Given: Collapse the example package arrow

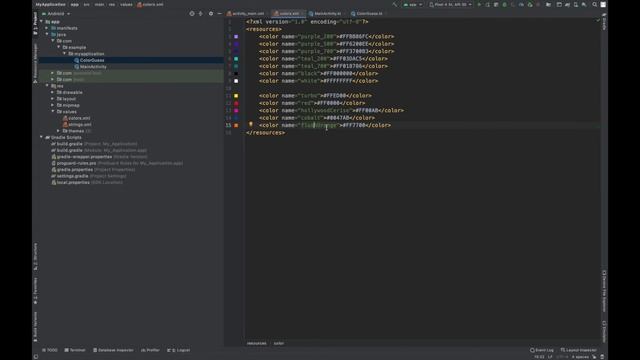Looking at the screenshot, I should click(x=59, y=47).
